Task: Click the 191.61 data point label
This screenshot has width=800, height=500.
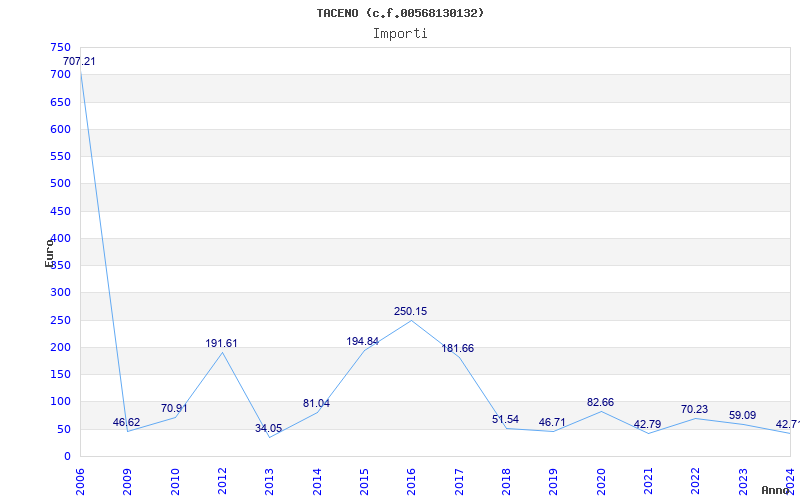Action: pyautogui.click(x=221, y=343)
